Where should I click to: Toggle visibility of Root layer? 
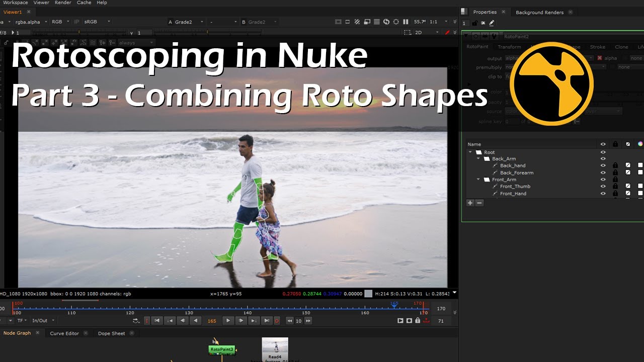point(603,152)
